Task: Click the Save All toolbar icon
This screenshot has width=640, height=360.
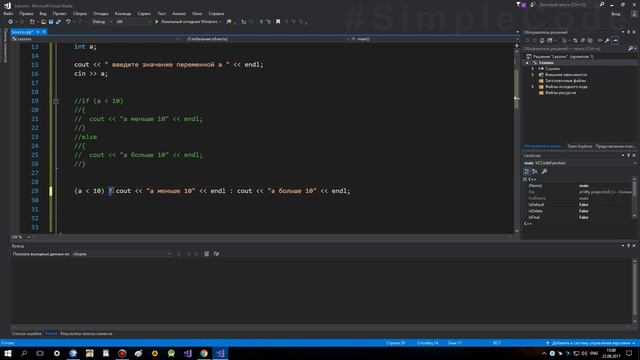Action: [58, 22]
